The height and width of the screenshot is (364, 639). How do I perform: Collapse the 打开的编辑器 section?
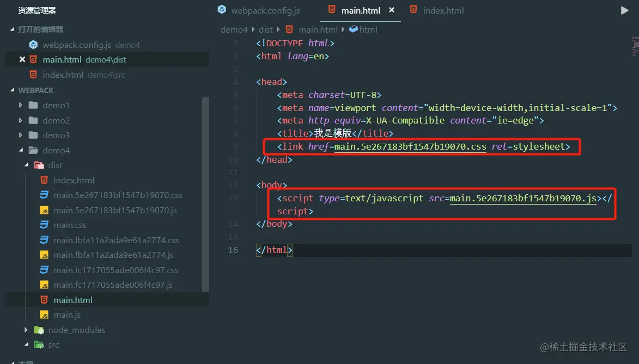(11, 29)
